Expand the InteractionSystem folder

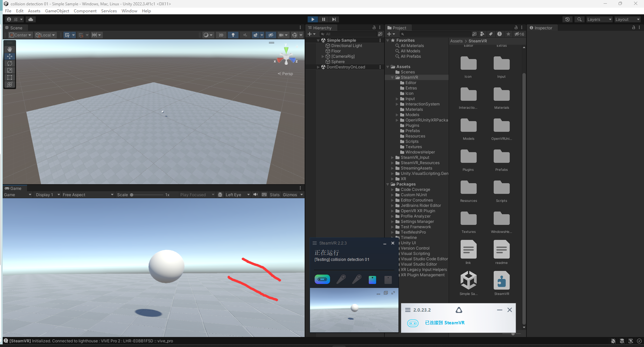tap(397, 104)
